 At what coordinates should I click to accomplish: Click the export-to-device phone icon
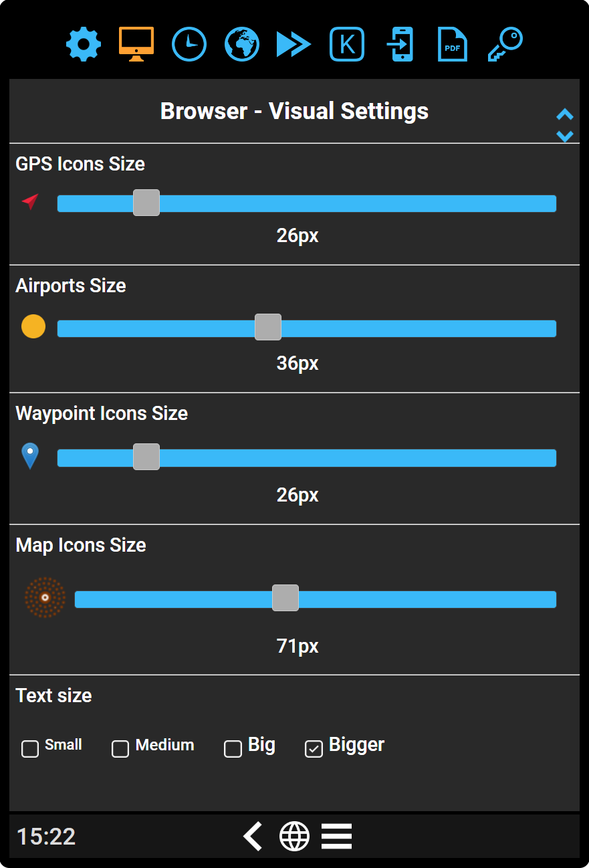pyautogui.click(x=399, y=44)
